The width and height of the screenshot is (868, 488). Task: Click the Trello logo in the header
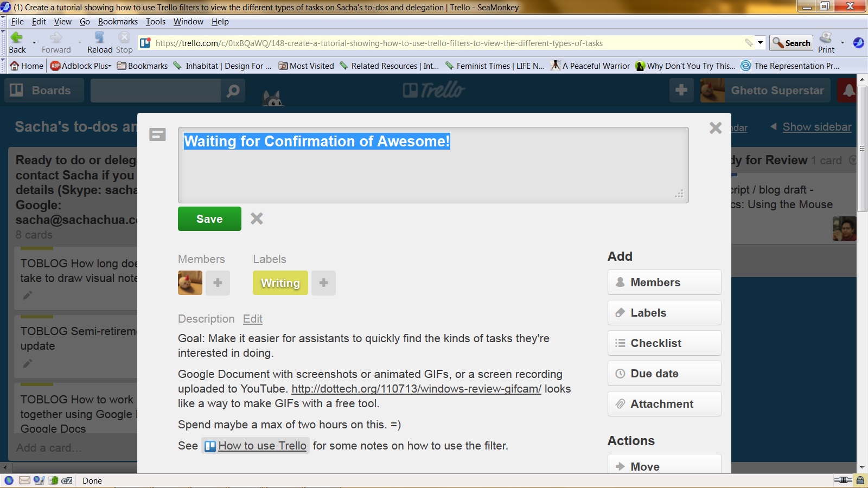pyautogui.click(x=434, y=90)
